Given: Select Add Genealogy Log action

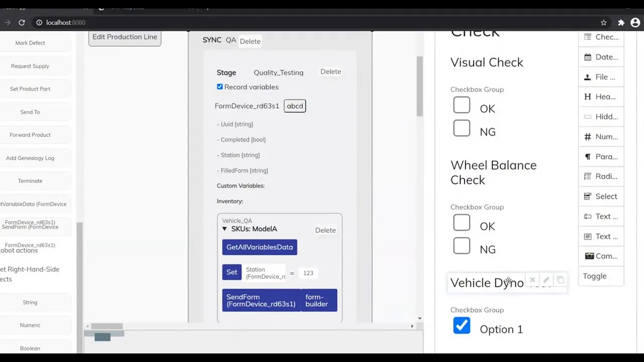Looking at the screenshot, I should tap(30, 158).
